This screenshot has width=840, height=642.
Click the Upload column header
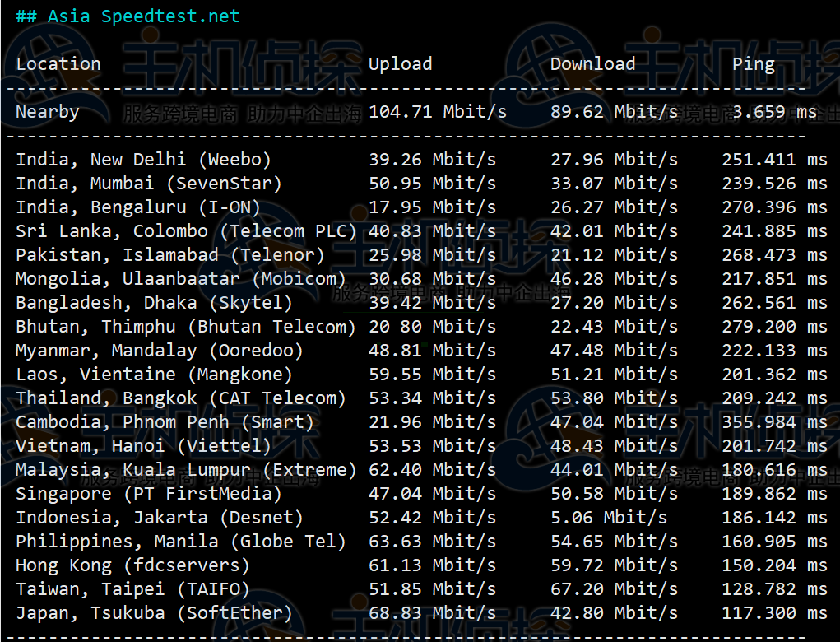tap(400, 64)
